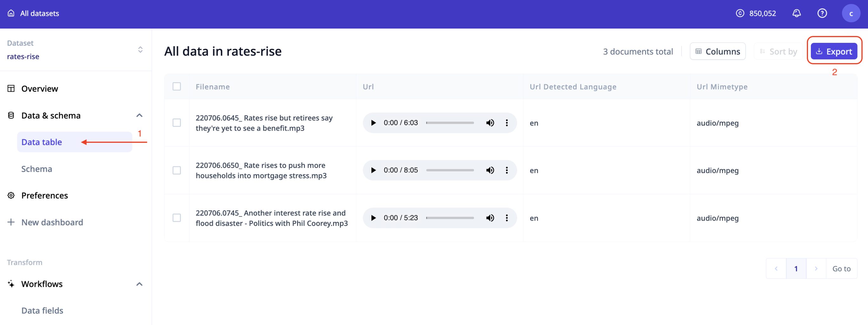Click filename '220706.0645_ Rates rise but retirees'
This screenshot has height=325, width=868.
point(264,123)
